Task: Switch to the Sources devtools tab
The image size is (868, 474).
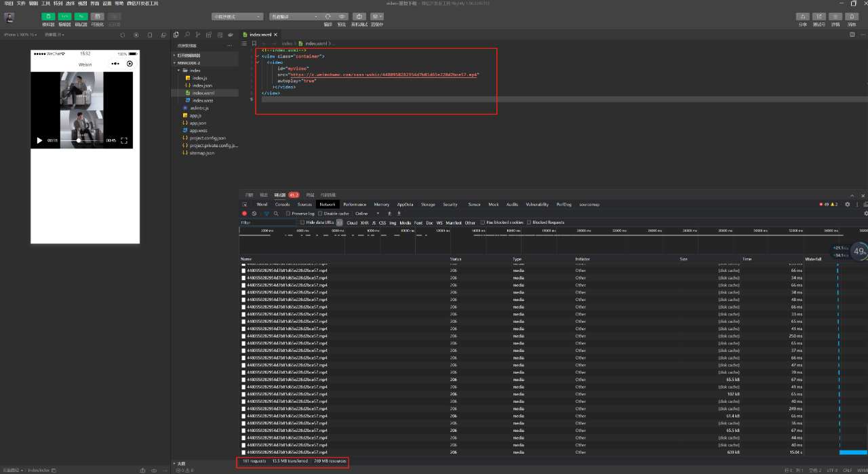Action: (x=305, y=204)
